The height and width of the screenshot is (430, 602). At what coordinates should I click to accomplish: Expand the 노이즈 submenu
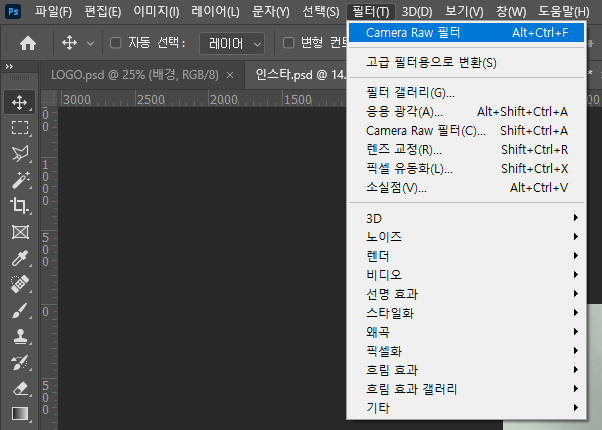click(x=466, y=237)
